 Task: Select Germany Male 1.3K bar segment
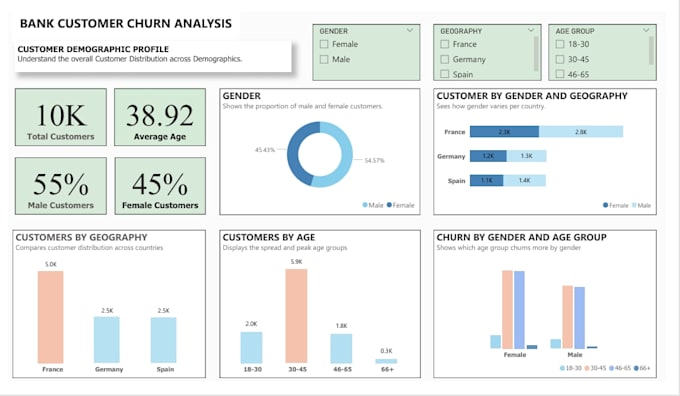pos(526,156)
